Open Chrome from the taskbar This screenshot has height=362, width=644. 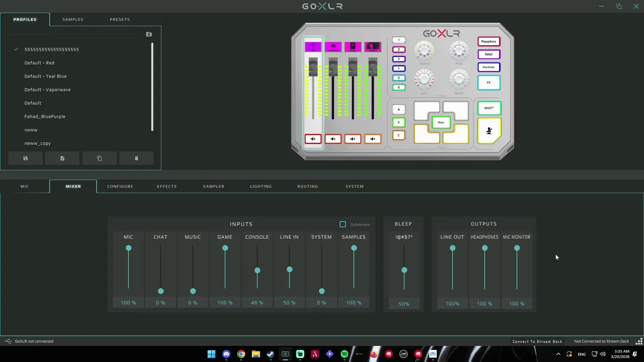pyautogui.click(x=241, y=354)
